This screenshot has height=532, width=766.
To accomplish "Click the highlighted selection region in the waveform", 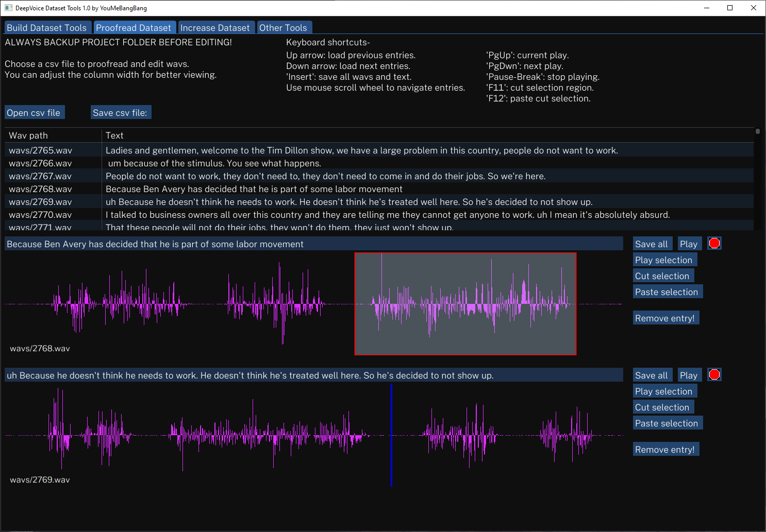I will (x=465, y=303).
